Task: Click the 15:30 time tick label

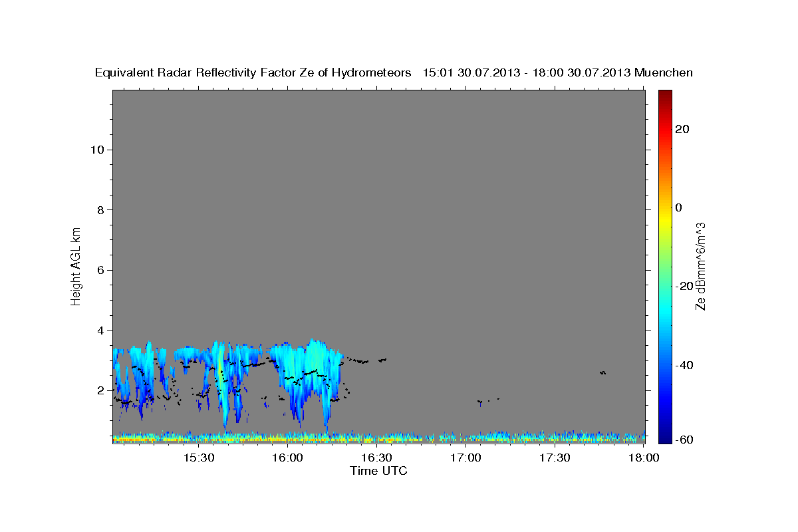Action: [x=198, y=458]
